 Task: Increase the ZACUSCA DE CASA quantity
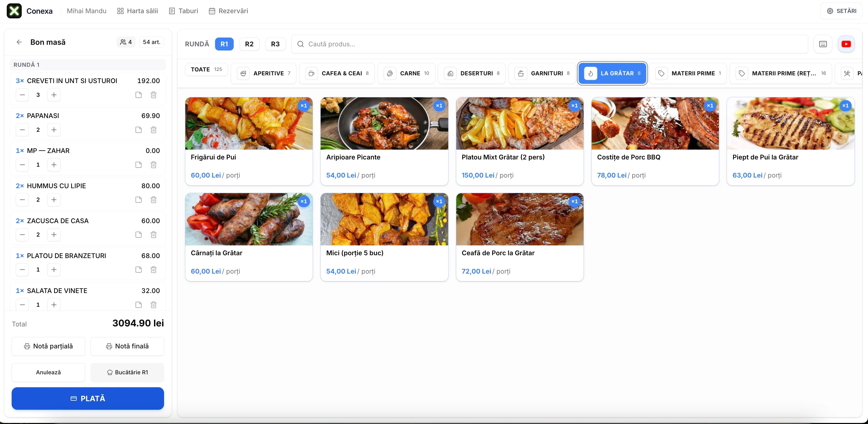[x=54, y=235]
